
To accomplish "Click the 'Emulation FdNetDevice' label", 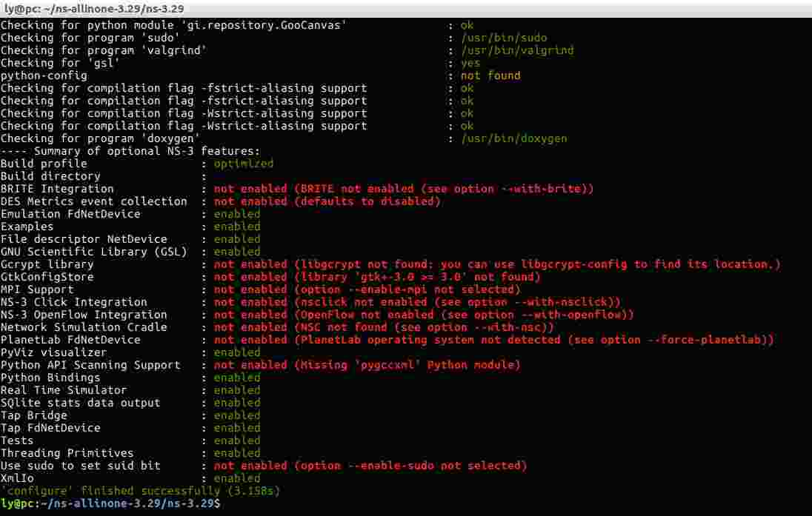I will 70,214.
